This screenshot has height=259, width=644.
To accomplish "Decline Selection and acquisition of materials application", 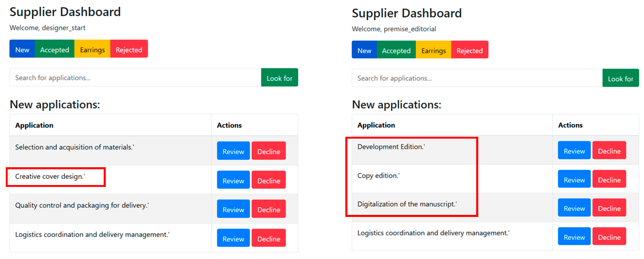I will tap(269, 151).
